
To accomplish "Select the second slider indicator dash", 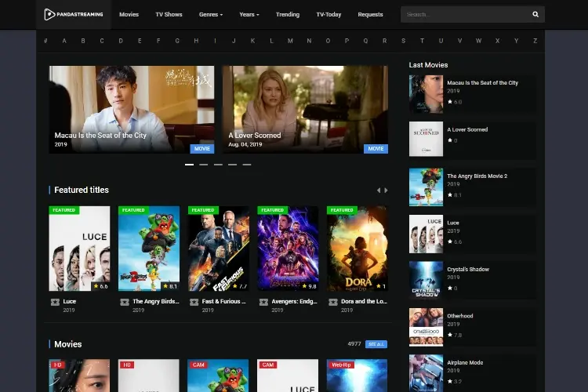I will tap(204, 165).
